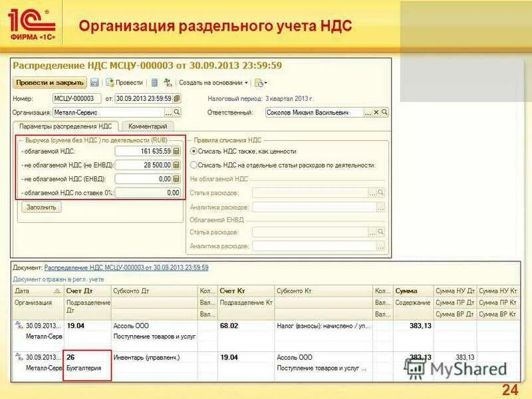Screen dimensions: 532x399
Task: Open calculator for не облагаемой НДС (не ЕНВД)
Action: point(176,165)
